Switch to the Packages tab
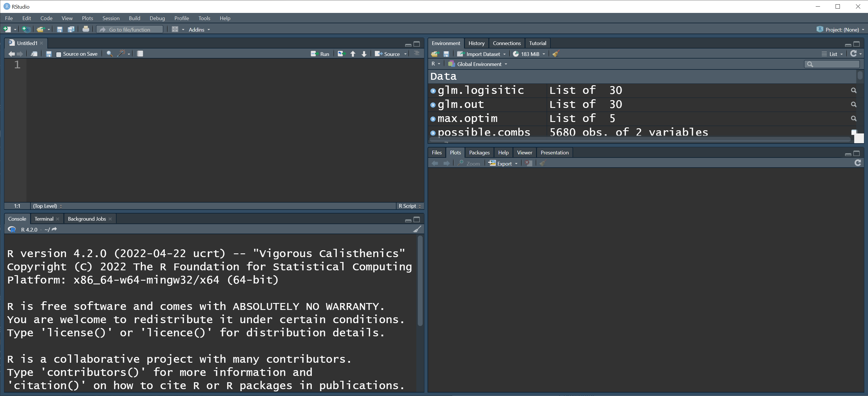The height and width of the screenshot is (396, 868). pyautogui.click(x=479, y=153)
